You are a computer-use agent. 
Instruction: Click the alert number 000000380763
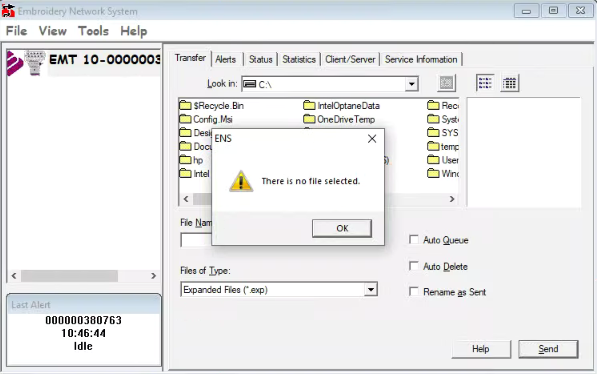click(83, 320)
